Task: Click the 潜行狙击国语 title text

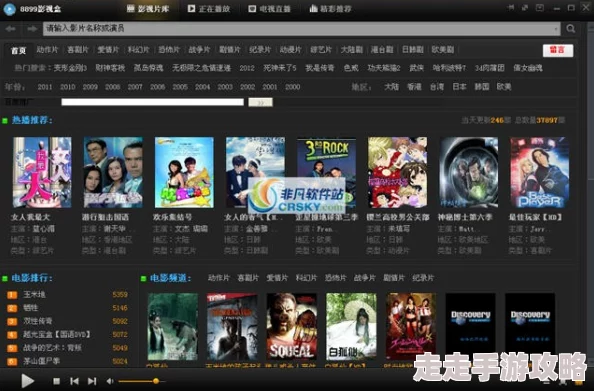Action: pyautogui.click(x=105, y=217)
